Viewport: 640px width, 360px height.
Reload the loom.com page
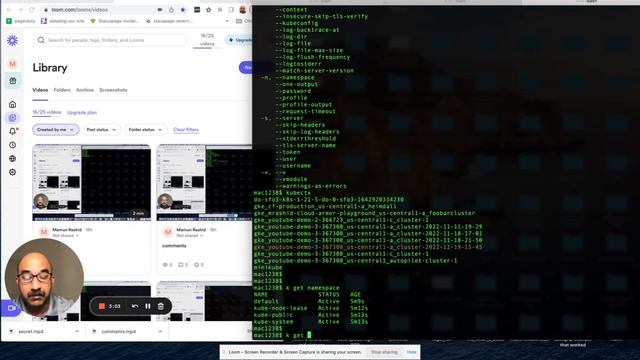pyautogui.click(x=32, y=9)
